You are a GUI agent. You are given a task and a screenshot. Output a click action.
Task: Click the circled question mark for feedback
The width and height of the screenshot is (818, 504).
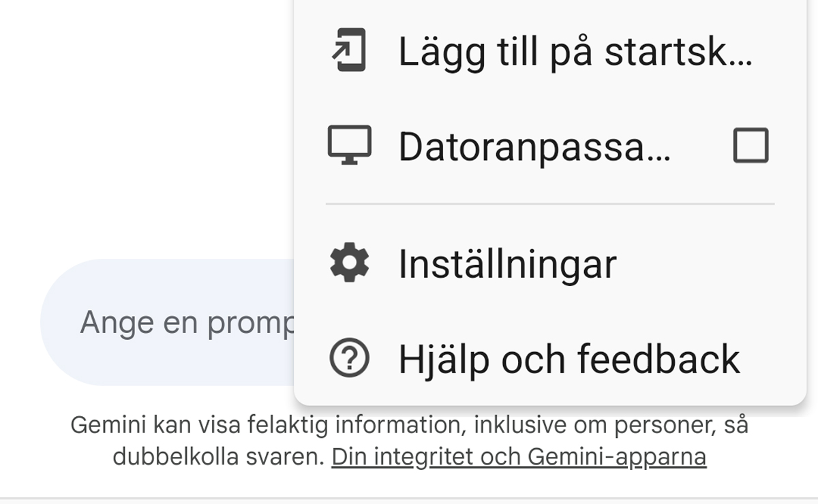(x=350, y=359)
